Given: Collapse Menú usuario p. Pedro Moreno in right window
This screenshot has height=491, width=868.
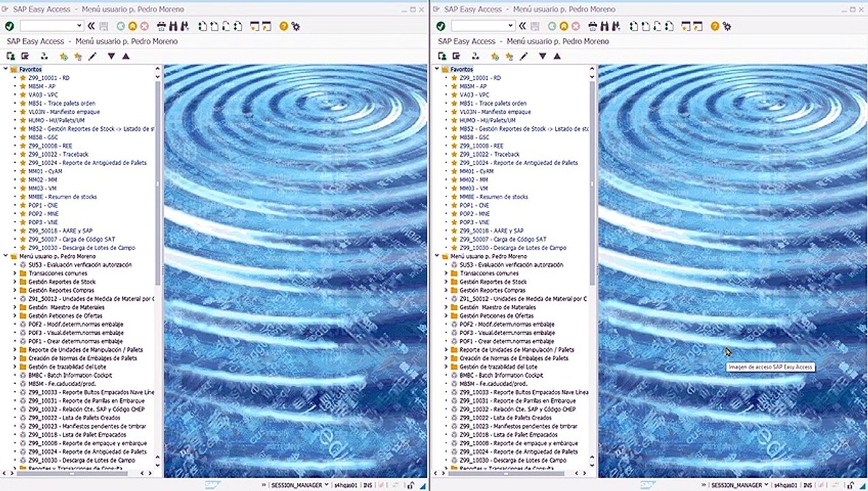Looking at the screenshot, I should [x=437, y=256].
